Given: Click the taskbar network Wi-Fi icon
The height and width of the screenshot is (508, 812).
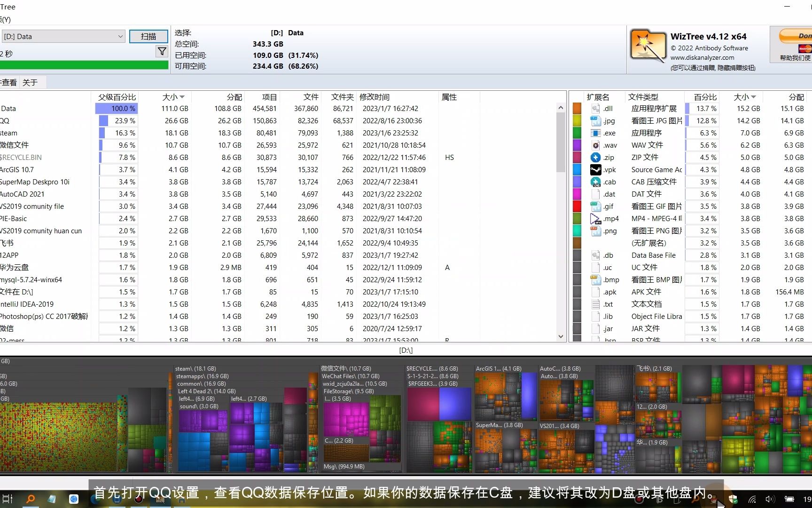Looking at the screenshot, I should point(752,499).
